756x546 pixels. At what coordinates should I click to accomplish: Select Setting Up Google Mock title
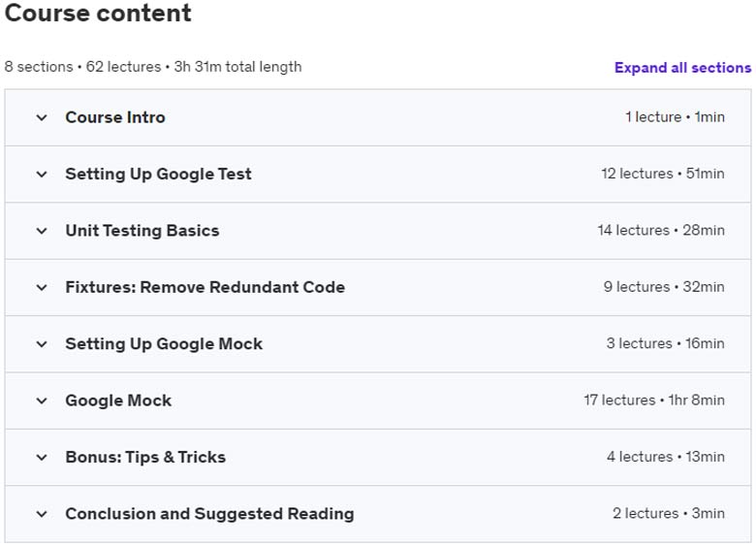(x=164, y=344)
